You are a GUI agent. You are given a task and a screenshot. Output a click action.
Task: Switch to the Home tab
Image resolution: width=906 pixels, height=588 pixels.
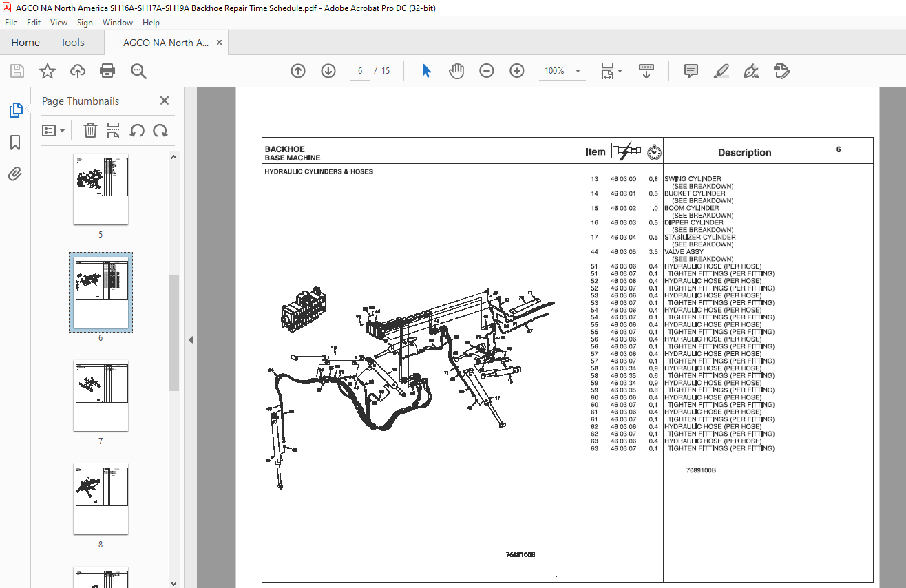(x=25, y=43)
